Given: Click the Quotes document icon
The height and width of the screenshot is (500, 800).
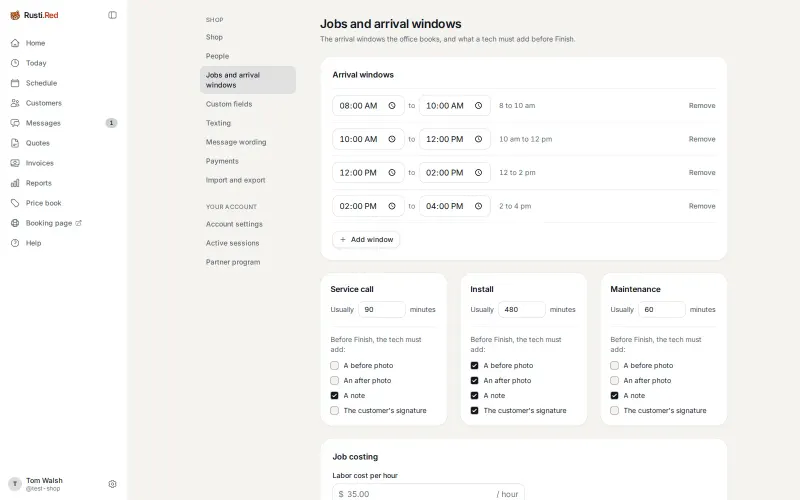Looking at the screenshot, I should coord(15,143).
